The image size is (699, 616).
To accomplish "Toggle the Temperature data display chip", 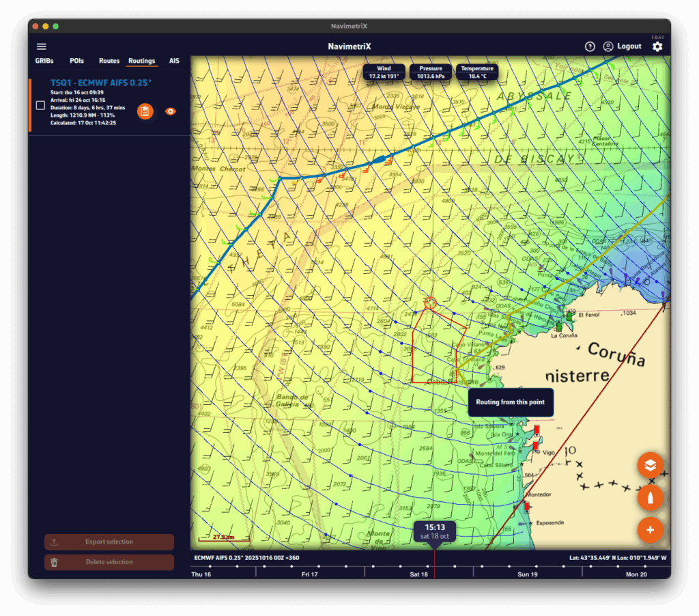I will coord(477,72).
